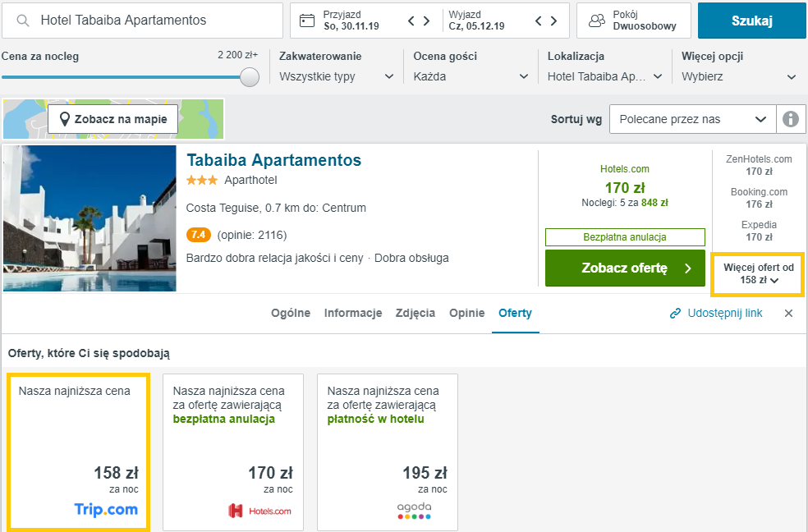
Task: Click the price slider handle
Action: [x=250, y=77]
